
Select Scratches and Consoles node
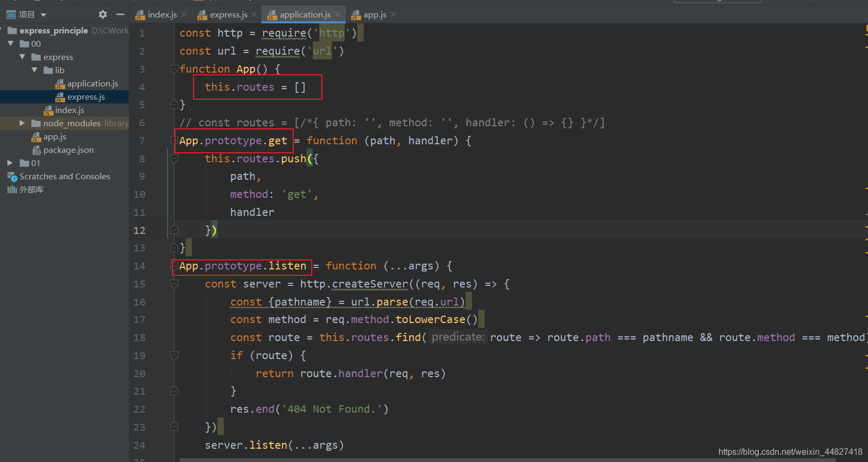coord(65,176)
